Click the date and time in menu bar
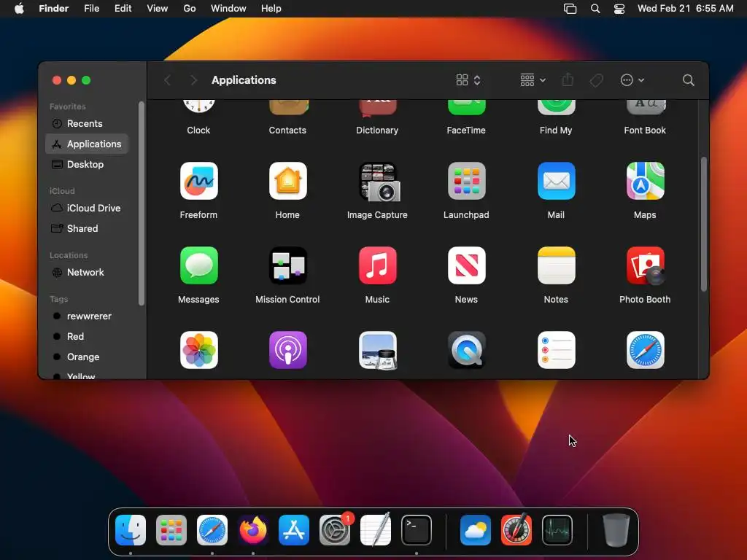747x560 pixels. 686,9
